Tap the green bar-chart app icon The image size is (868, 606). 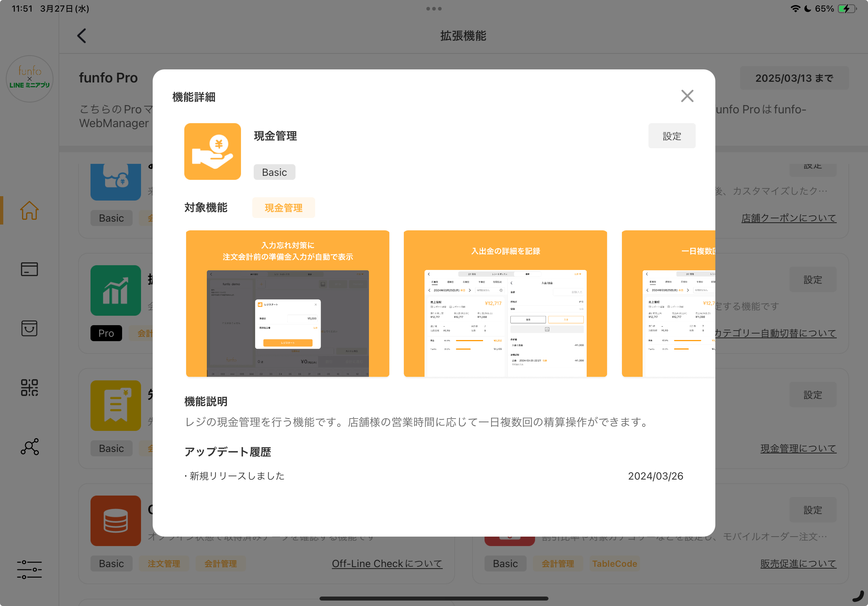pyautogui.click(x=116, y=291)
